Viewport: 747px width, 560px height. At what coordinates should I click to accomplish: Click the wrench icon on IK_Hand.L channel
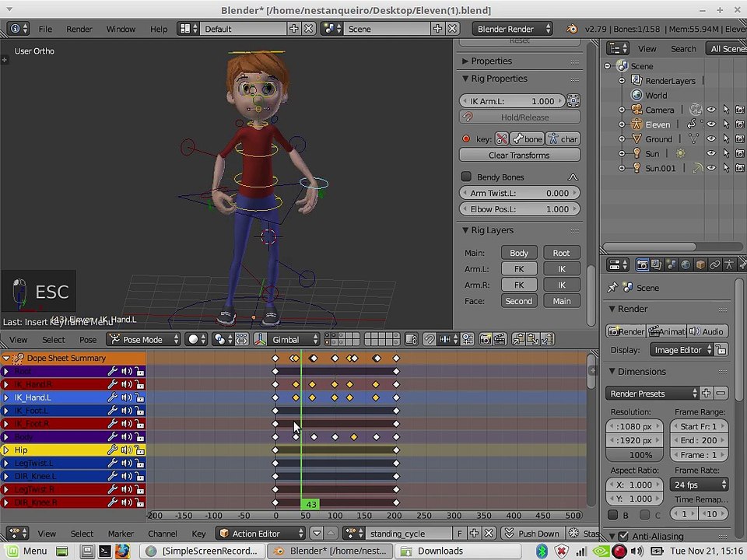point(112,397)
